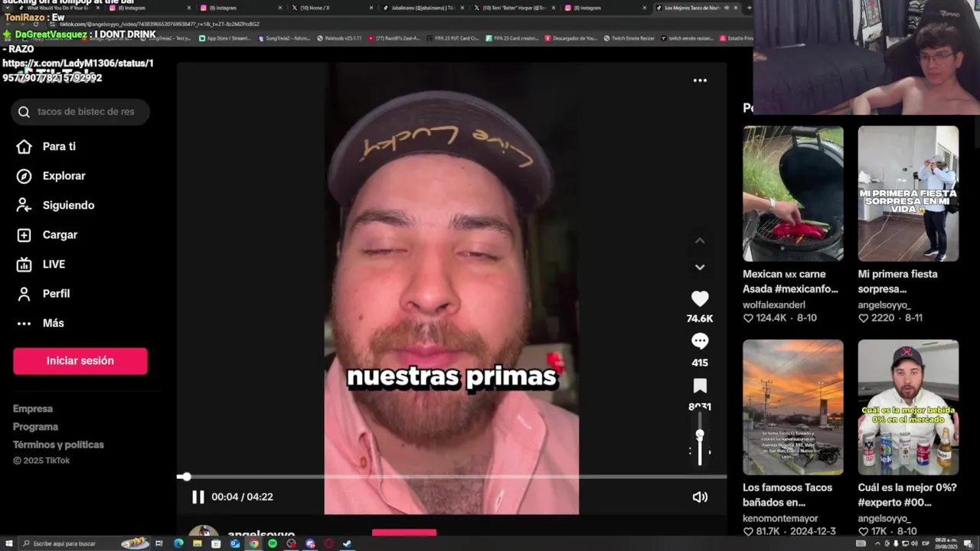The image size is (980, 551).
Task: Open the FIFA 23 Card creator bookmark
Action: (x=511, y=38)
